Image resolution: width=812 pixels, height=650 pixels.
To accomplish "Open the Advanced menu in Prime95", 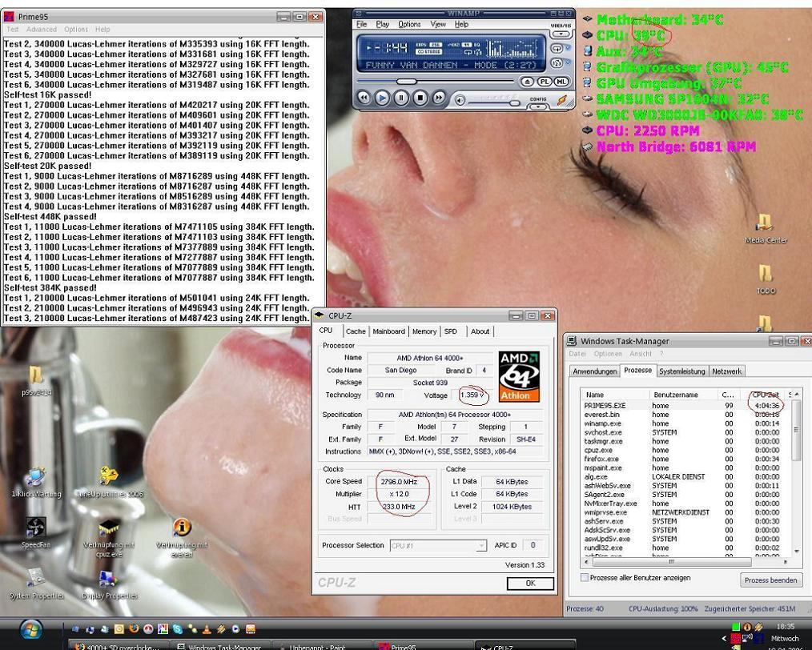I will [x=42, y=30].
